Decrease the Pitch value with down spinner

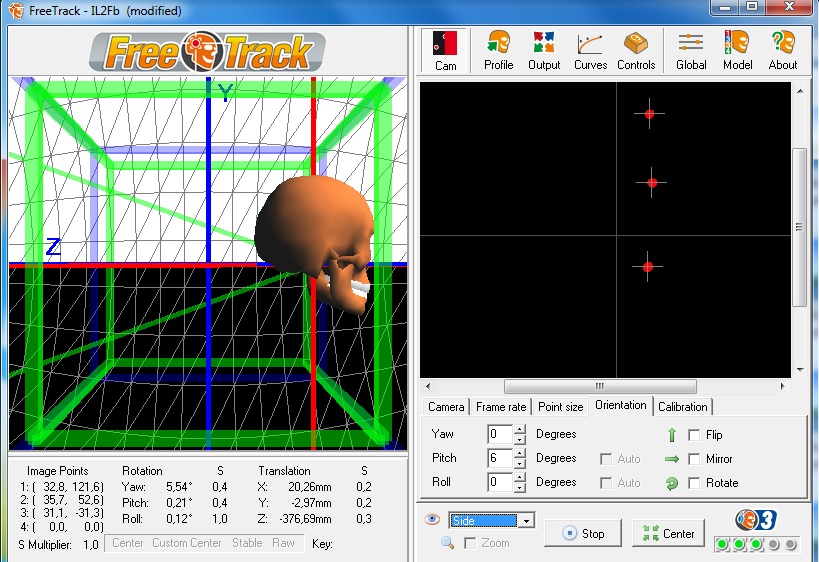tap(519, 464)
